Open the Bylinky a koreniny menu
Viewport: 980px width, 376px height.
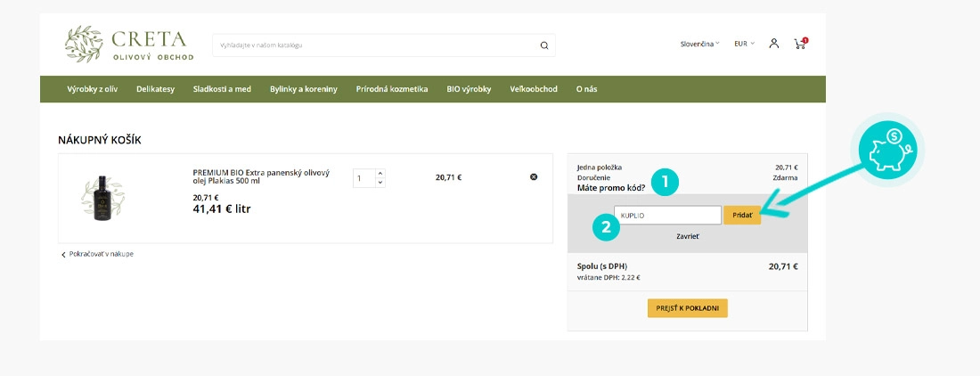pyautogui.click(x=304, y=89)
